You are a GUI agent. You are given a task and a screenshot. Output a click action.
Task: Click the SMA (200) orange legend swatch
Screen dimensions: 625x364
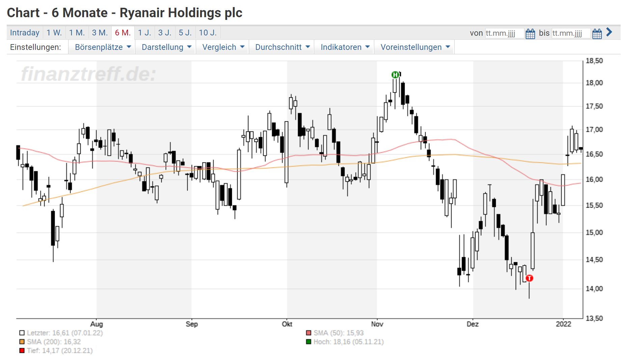tap(22, 342)
